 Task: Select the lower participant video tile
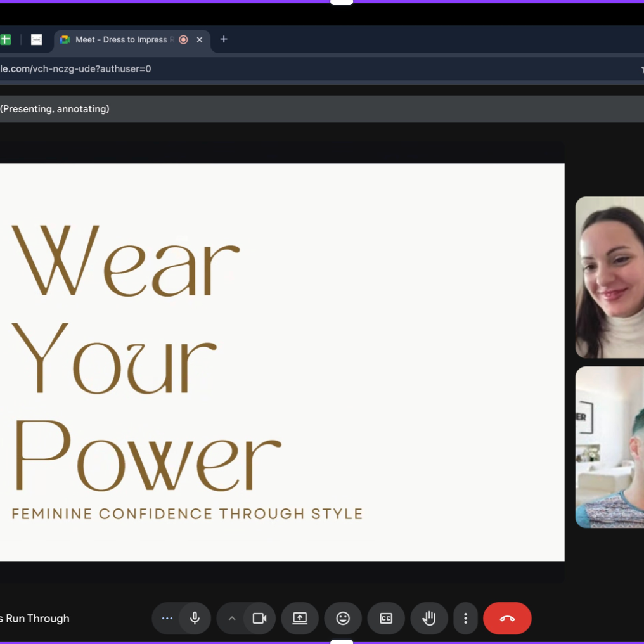pos(609,447)
